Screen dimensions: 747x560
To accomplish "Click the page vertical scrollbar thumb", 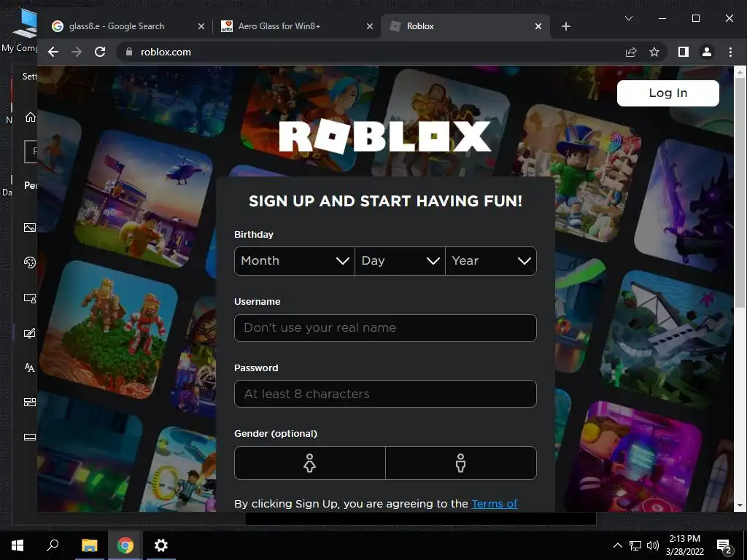I will 740,192.
